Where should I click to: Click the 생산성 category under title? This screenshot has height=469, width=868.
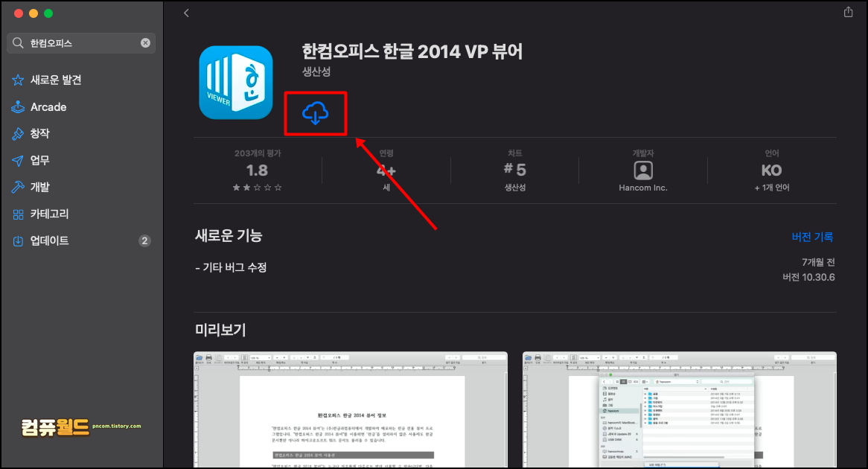pyautogui.click(x=316, y=71)
